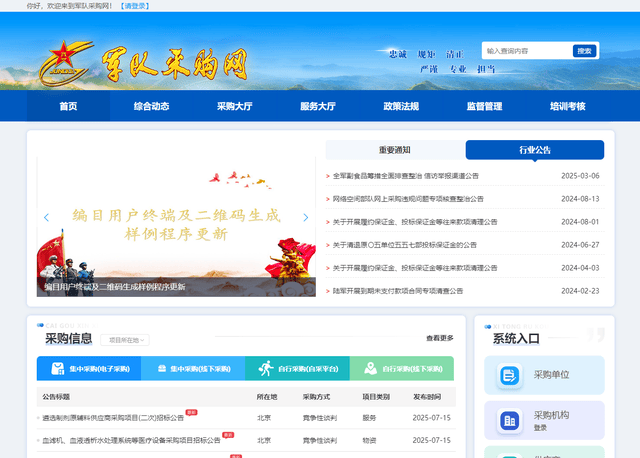
Task: Click the 采购单位 document icon
Action: point(510,375)
